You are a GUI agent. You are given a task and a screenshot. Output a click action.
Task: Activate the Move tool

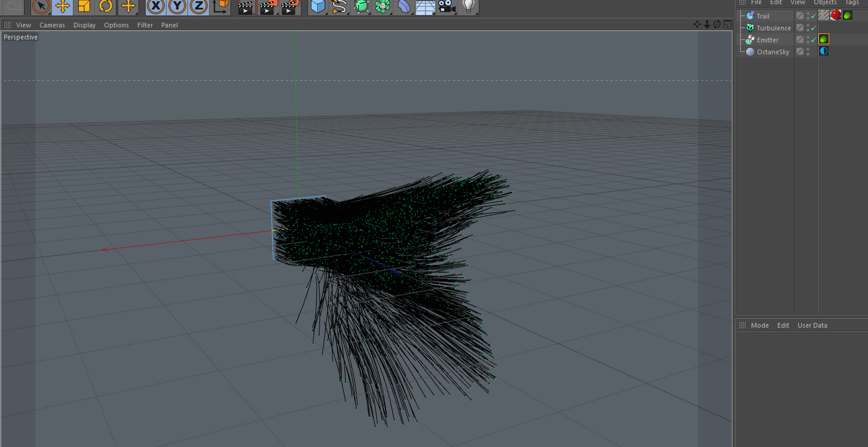63,7
